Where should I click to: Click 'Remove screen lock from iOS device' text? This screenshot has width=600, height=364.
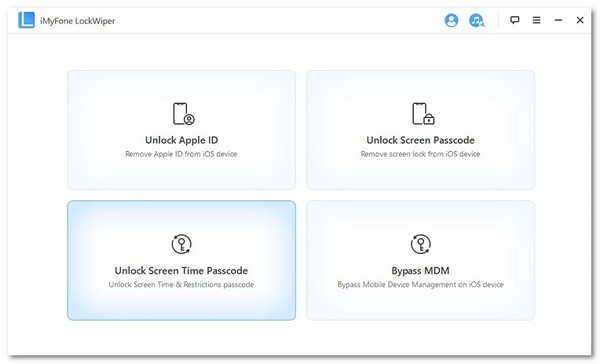[x=421, y=154]
